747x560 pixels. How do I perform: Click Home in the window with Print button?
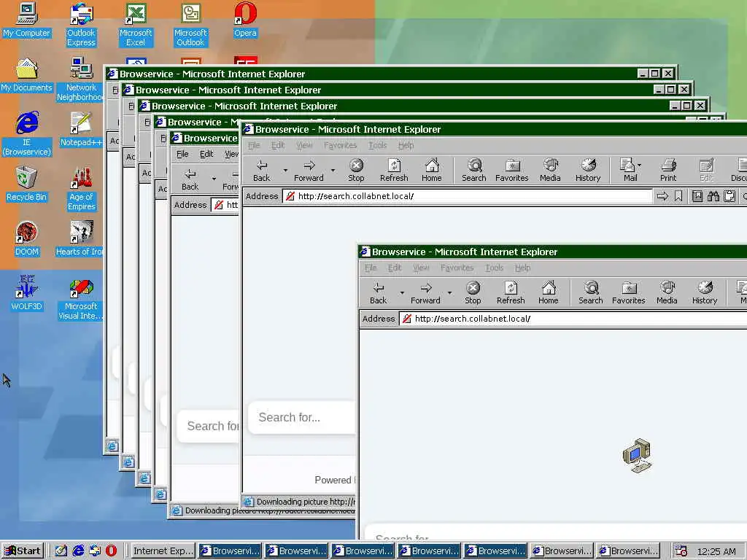click(432, 170)
